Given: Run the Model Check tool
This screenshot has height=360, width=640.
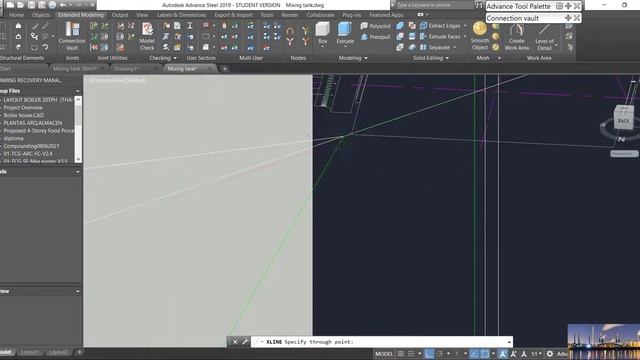Looking at the screenshot, I should [147, 36].
